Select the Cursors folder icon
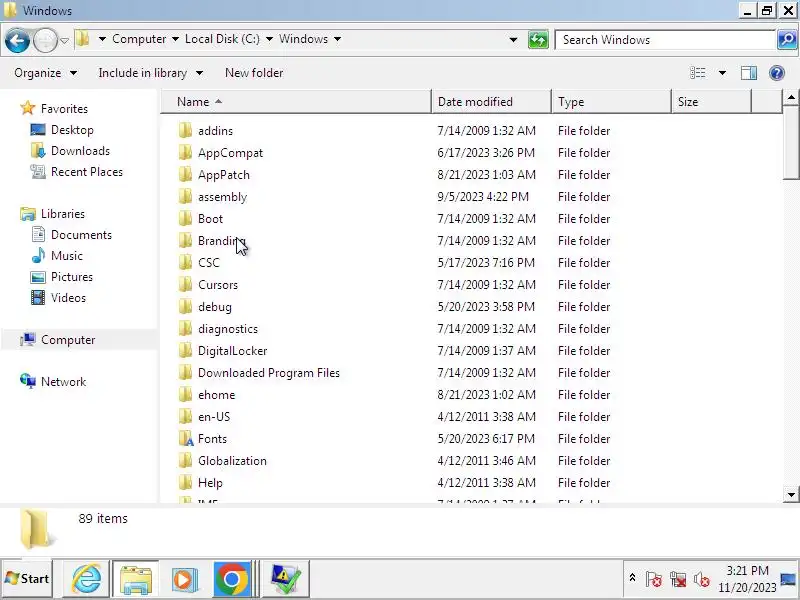800x600 pixels. click(x=185, y=284)
